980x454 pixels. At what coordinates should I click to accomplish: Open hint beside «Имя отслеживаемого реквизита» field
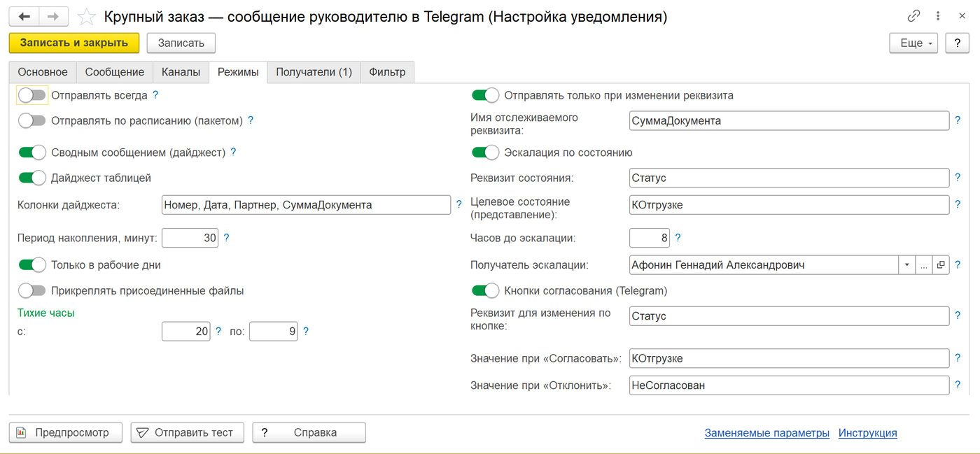tap(958, 120)
